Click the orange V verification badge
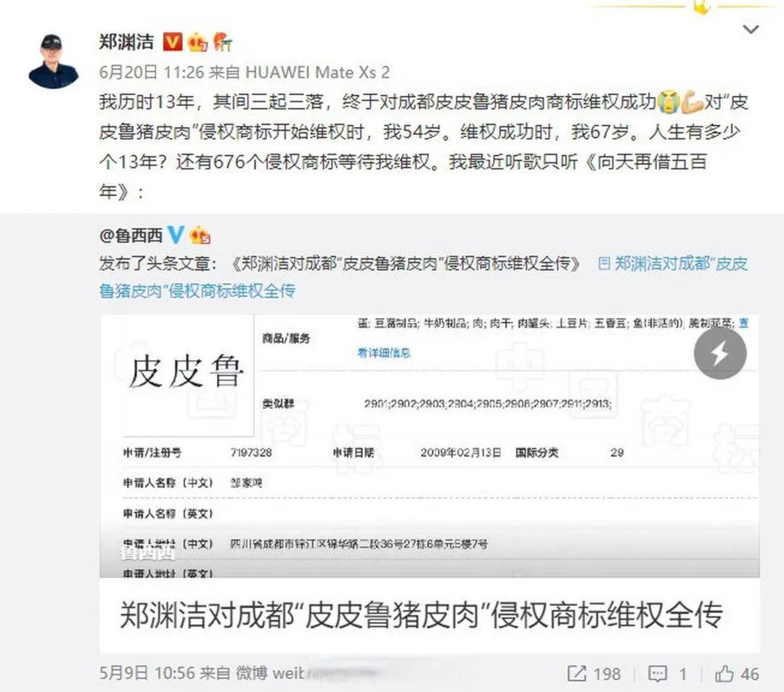Image resolution: width=784 pixels, height=692 pixels. (173, 42)
